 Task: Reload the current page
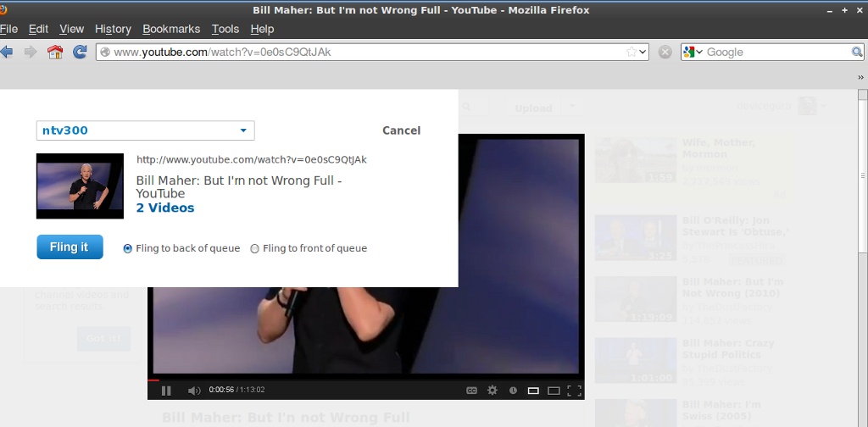pyautogui.click(x=80, y=53)
